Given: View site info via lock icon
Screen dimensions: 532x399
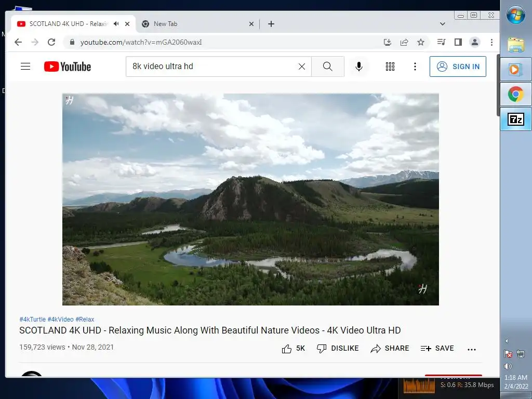Looking at the screenshot, I should 72,42.
